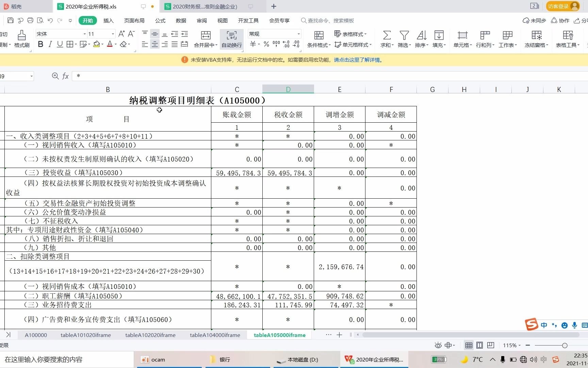Open the Data (数据) tab

pos(181,20)
